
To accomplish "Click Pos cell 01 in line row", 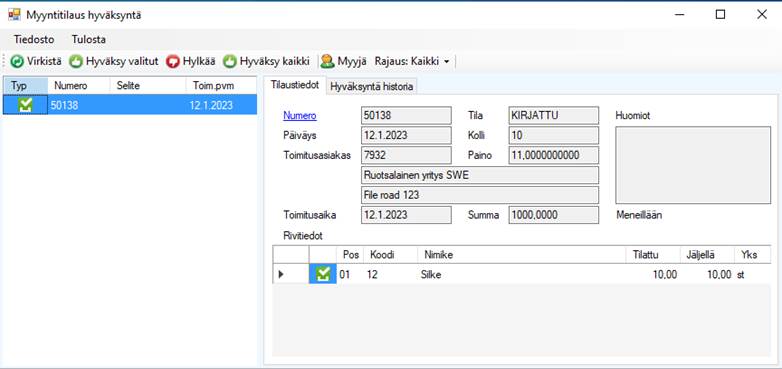I will pos(350,274).
